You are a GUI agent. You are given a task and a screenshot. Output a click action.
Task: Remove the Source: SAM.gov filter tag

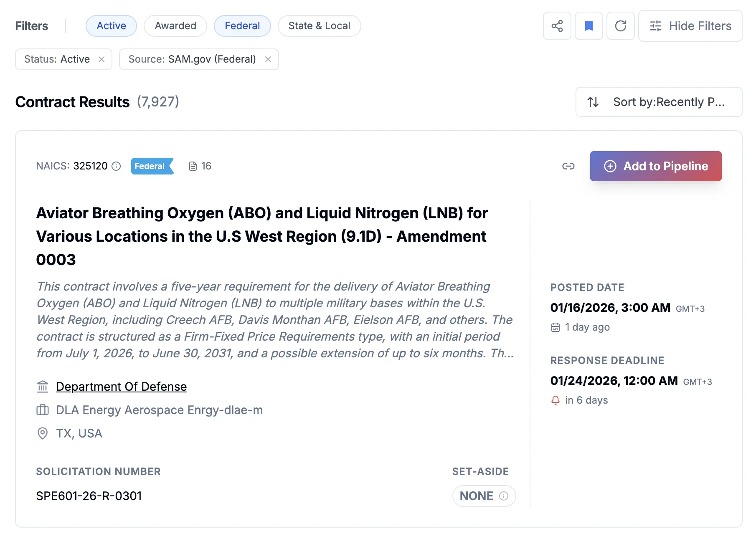[268, 59]
